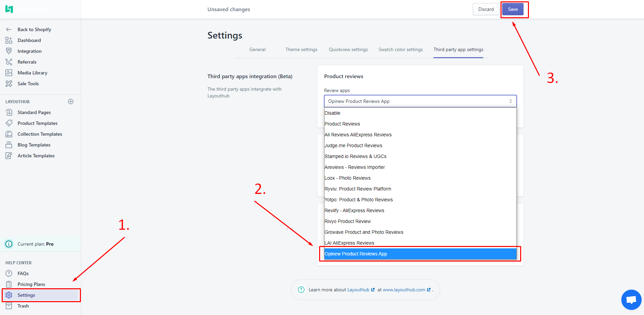Open the Media Library section
The image size is (644, 315).
tap(32, 73)
